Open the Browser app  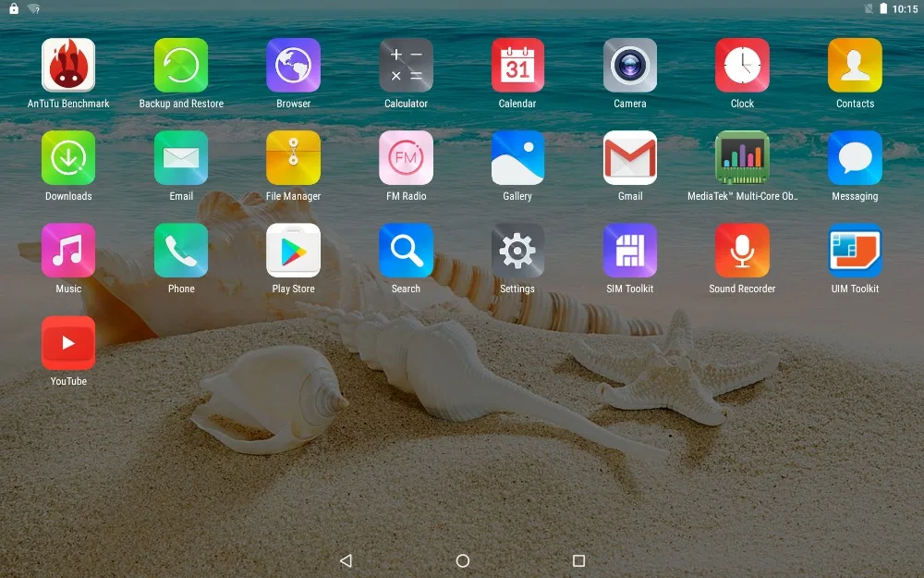pos(294,66)
